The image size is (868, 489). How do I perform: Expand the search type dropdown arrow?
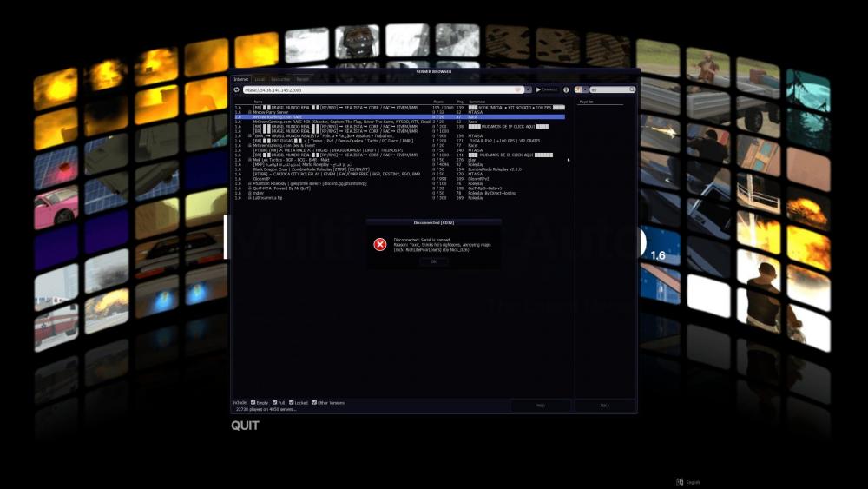pos(586,89)
